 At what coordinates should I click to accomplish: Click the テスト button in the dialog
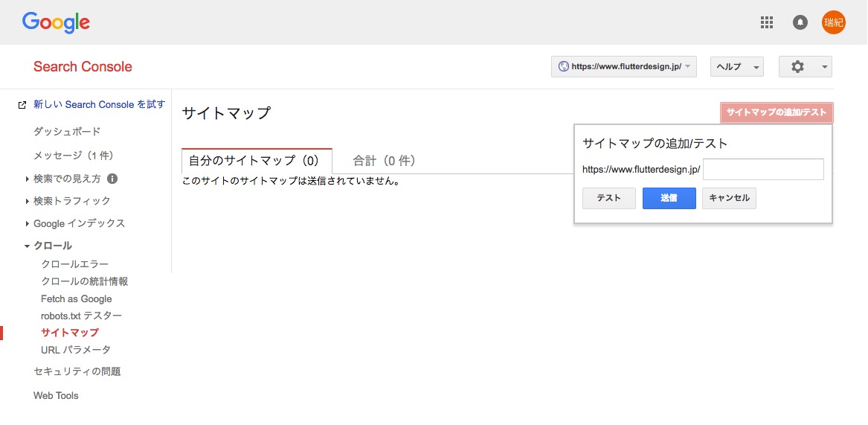pos(609,199)
